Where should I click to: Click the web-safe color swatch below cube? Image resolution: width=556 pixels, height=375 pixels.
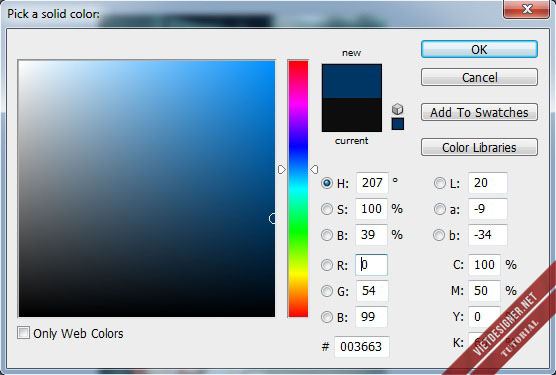[x=397, y=124]
